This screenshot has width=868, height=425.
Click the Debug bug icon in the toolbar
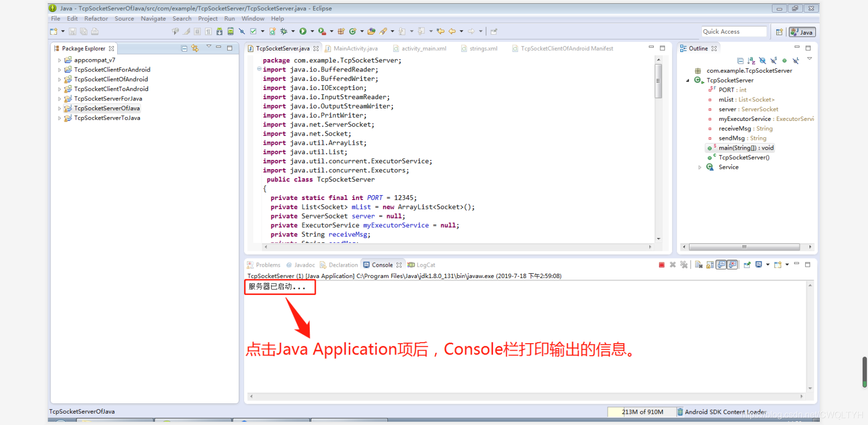(284, 31)
